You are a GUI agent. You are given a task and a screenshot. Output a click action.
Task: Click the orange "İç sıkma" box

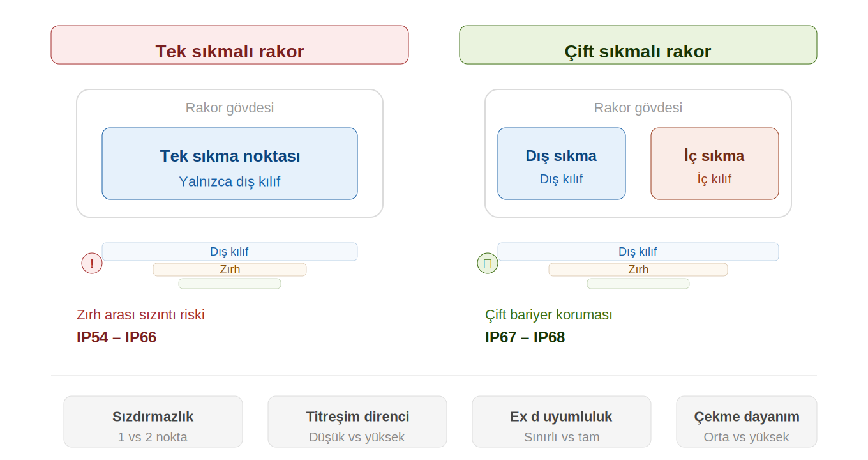(715, 164)
